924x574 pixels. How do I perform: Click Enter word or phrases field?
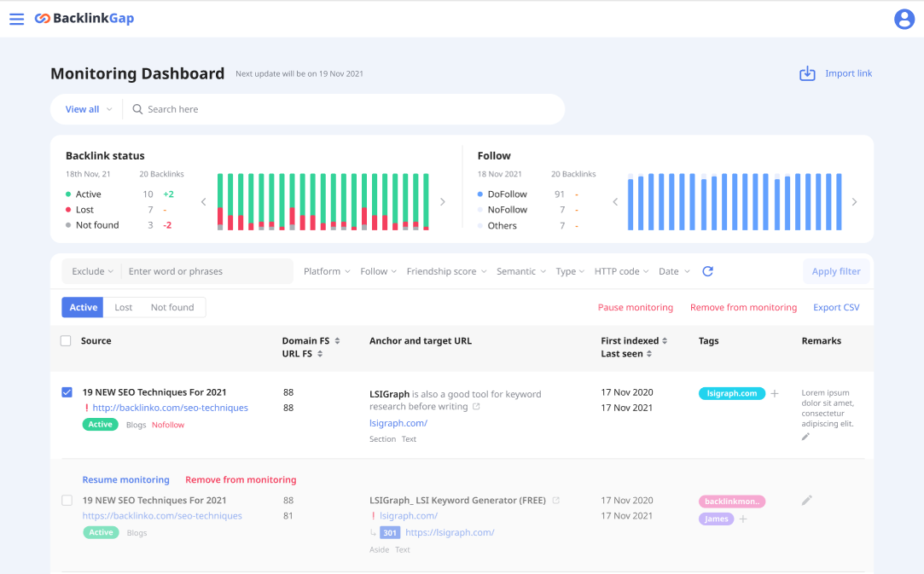[206, 271]
